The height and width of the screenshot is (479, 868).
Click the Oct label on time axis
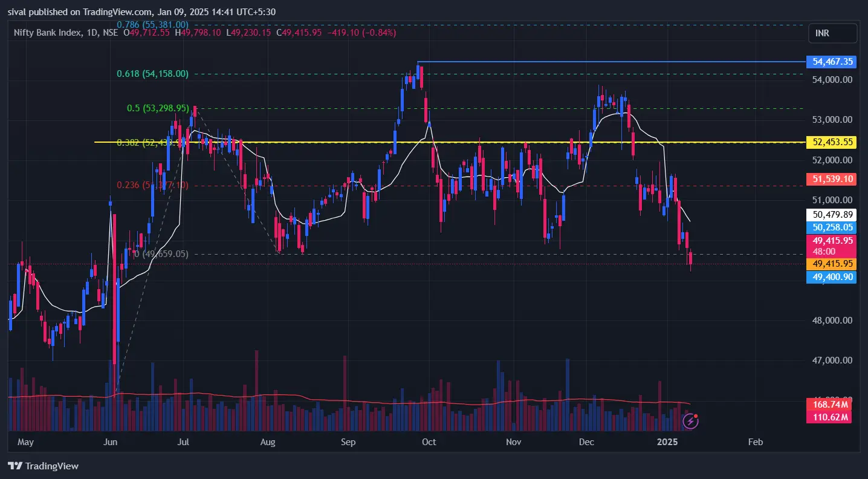click(429, 442)
